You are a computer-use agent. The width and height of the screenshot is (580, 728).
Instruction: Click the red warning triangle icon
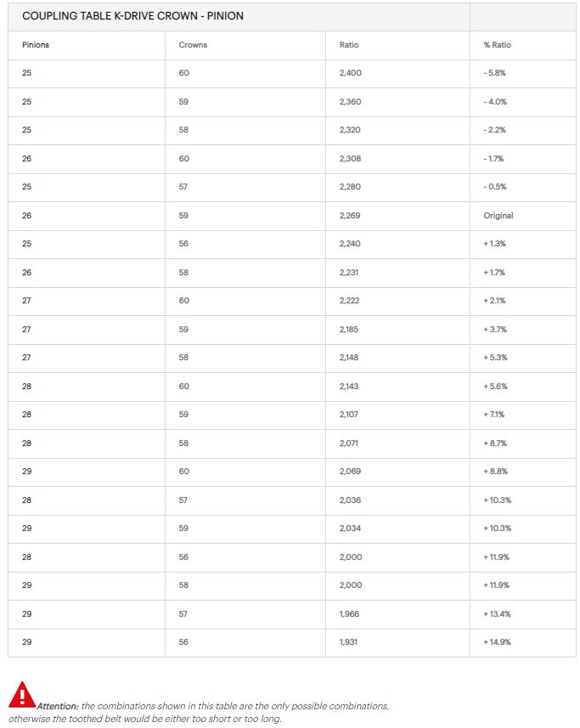pos(22,695)
